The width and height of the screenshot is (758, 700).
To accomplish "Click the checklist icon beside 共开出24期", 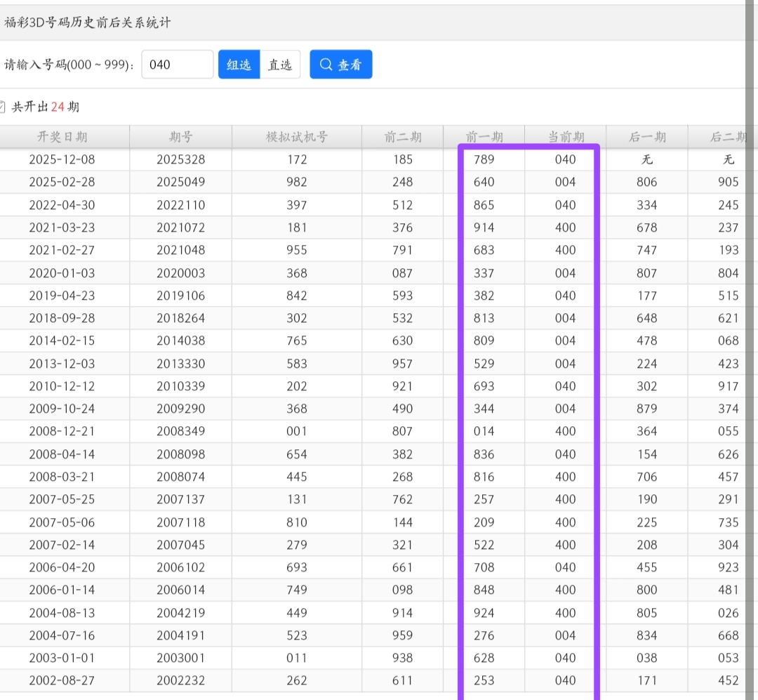I will pyautogui.click(x=2, y=107).
